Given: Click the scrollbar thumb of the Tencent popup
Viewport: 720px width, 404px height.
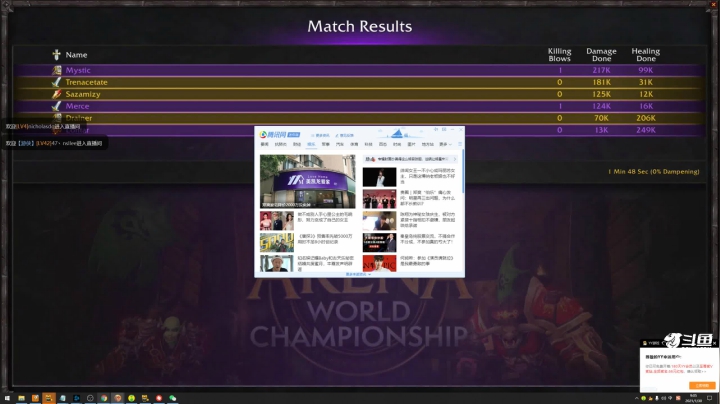Looking at the screenshot, I should [x=463, y=171].
